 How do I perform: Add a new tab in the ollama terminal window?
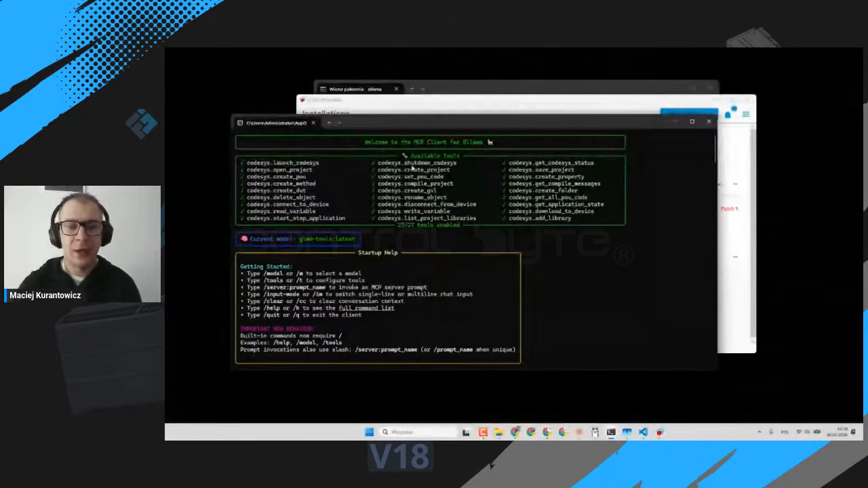point(412,89)
